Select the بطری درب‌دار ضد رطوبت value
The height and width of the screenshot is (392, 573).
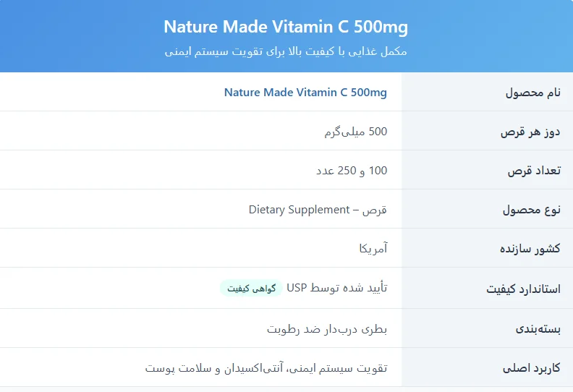click(x=327, y=329)
